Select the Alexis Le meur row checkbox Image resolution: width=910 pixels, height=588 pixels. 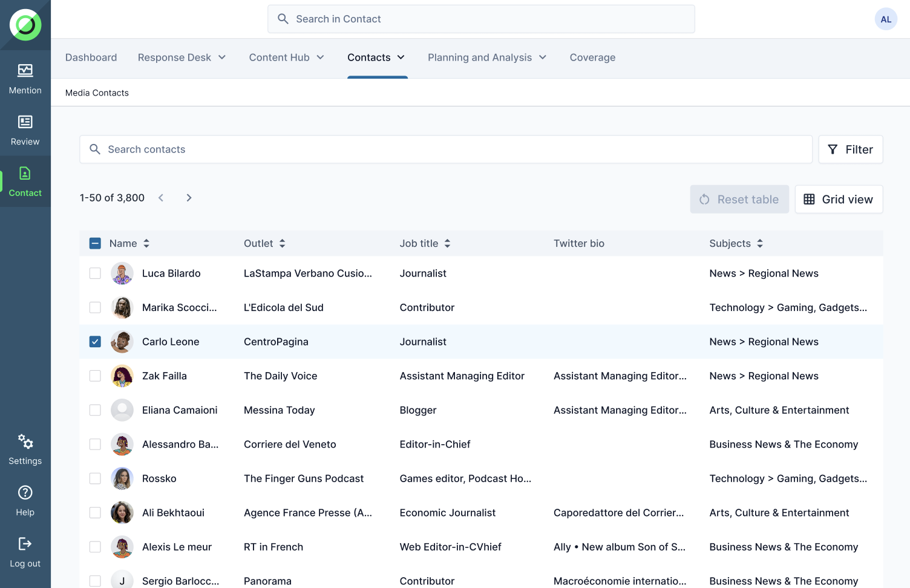[95, 547]
